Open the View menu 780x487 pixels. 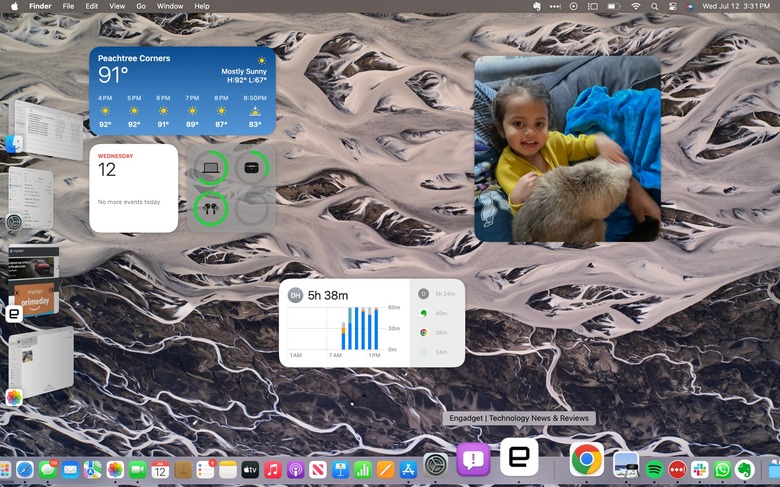(117, 6)
